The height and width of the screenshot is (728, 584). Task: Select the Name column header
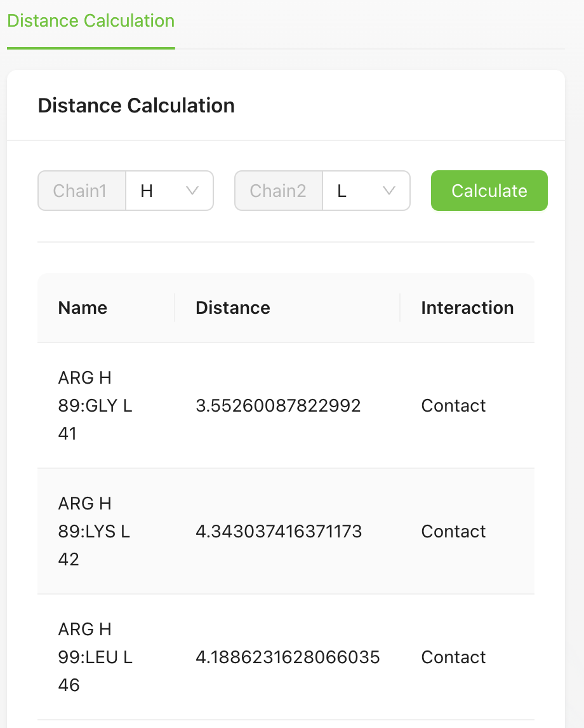tap(83, 307)
